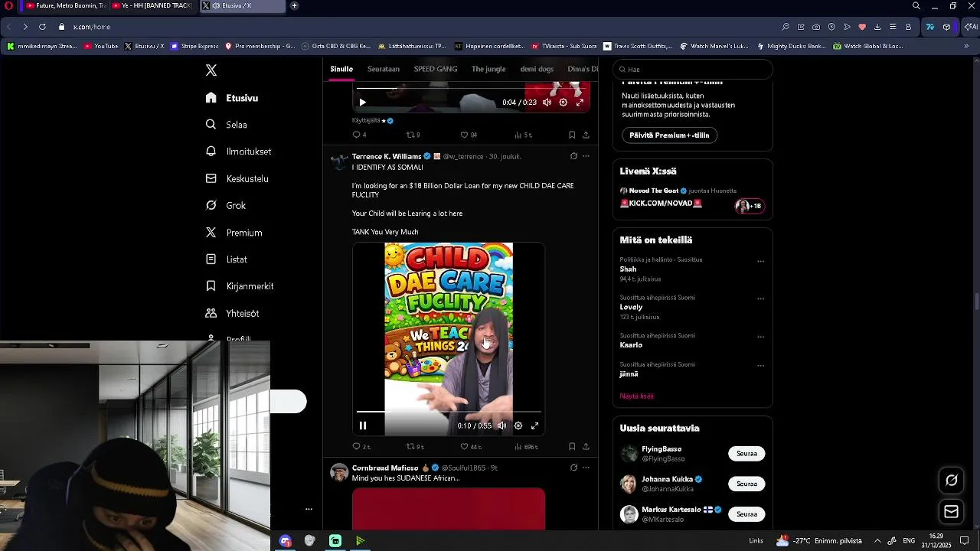The image size is (980, 551).
Task: Open YouTube bookmark in bookmarks bar
Action: [x=101, y=46]
